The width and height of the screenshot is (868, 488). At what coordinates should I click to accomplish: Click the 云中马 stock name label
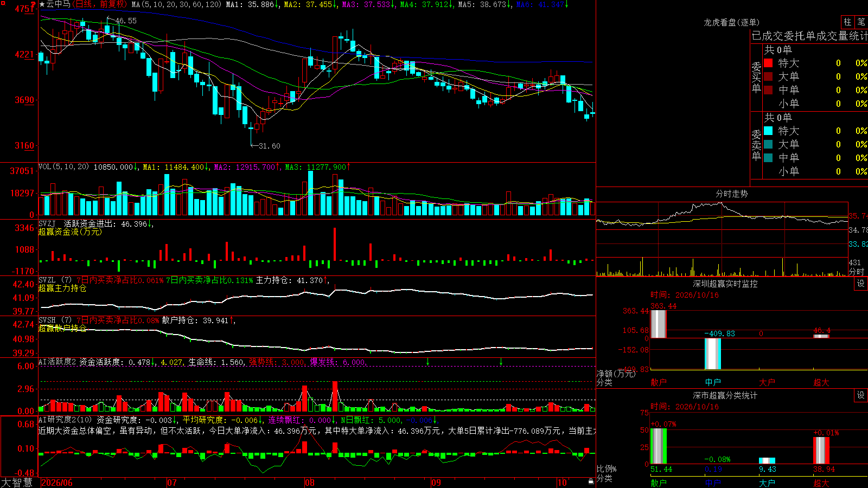coord(59,4)
